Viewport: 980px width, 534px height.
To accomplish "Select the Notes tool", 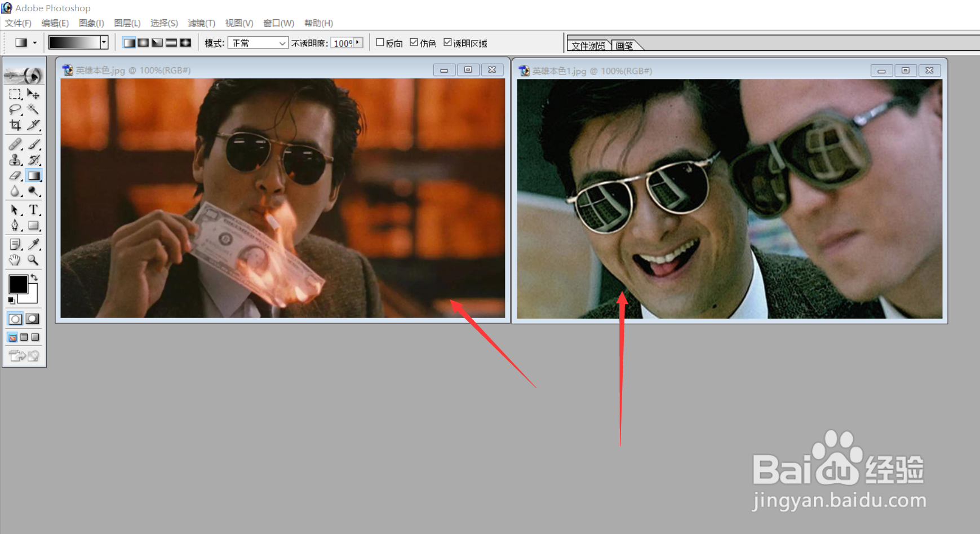I will [x=15, y=244].
